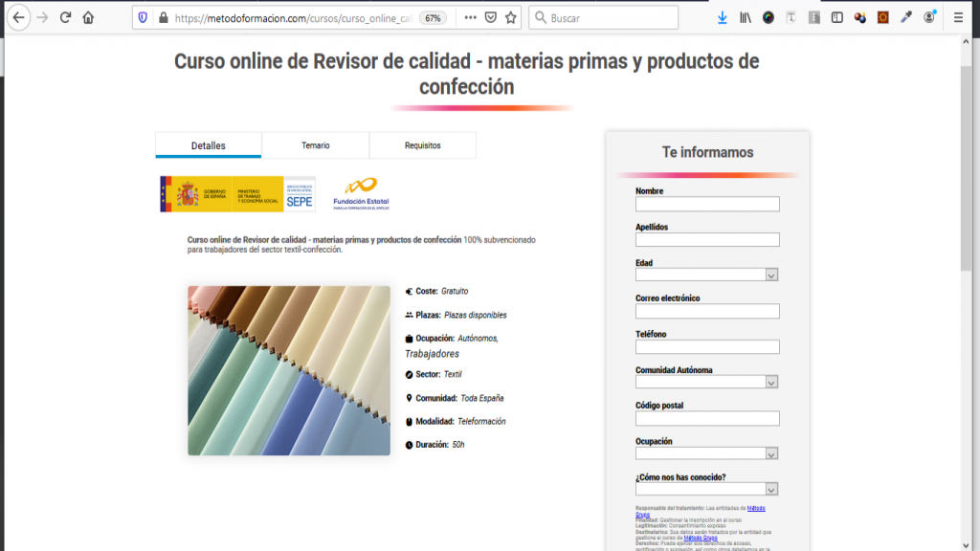Open the eyedropper color picker extension
This screenshot has height=551, width=980.
(x=905, y=18)
